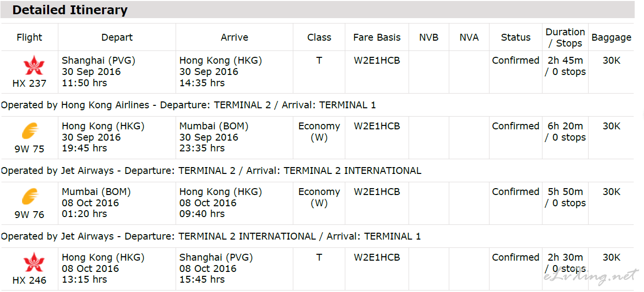644x292 pixels.
Task: Click the Baggage column header
Action: click(x=611, y=38)
